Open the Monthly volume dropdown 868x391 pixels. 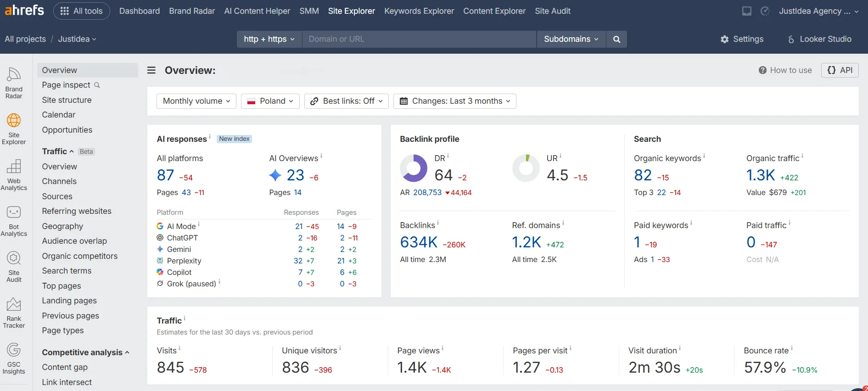pyautogui.click(x=196, y=101)
